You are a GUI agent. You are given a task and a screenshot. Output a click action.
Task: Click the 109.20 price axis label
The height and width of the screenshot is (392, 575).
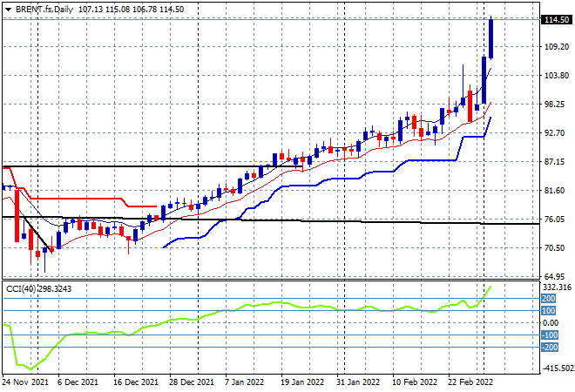(557, 46)
